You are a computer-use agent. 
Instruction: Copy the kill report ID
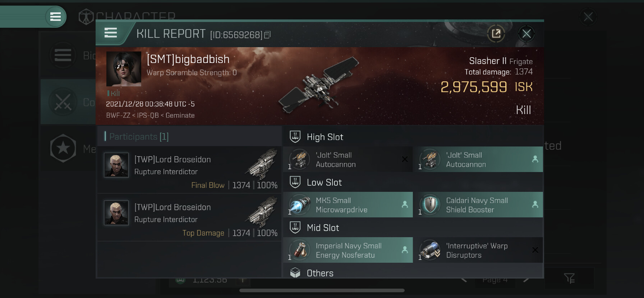(267, 35)
